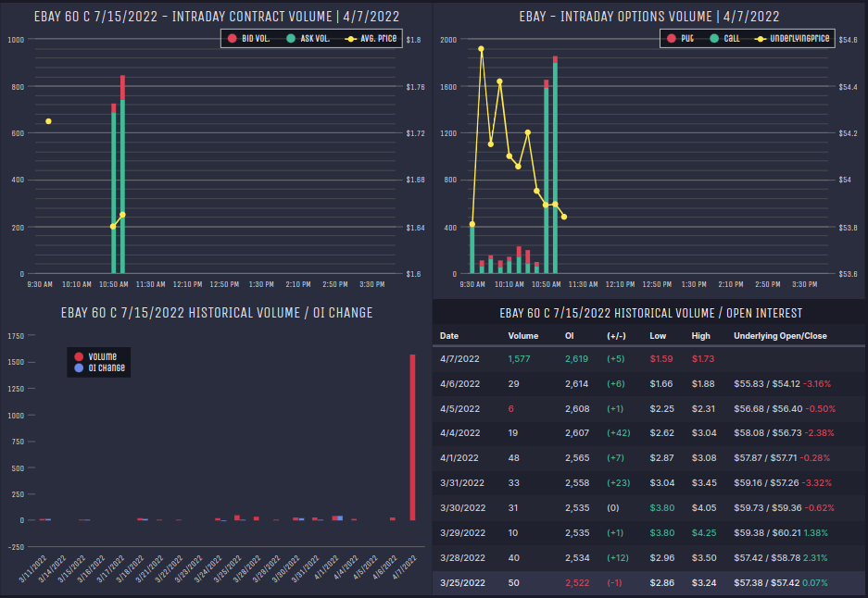Click the red $1.73 high value
The height and width of the screenshot is (598, 868).
coord(703,358)
